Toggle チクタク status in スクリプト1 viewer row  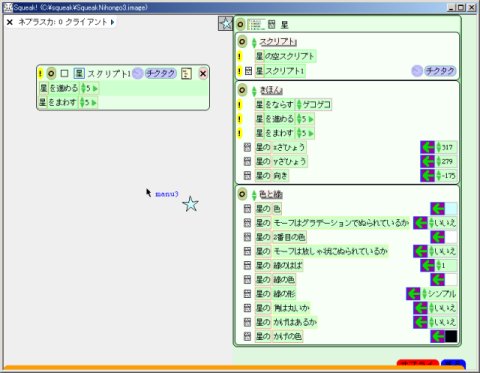click(x=440, y=71)
